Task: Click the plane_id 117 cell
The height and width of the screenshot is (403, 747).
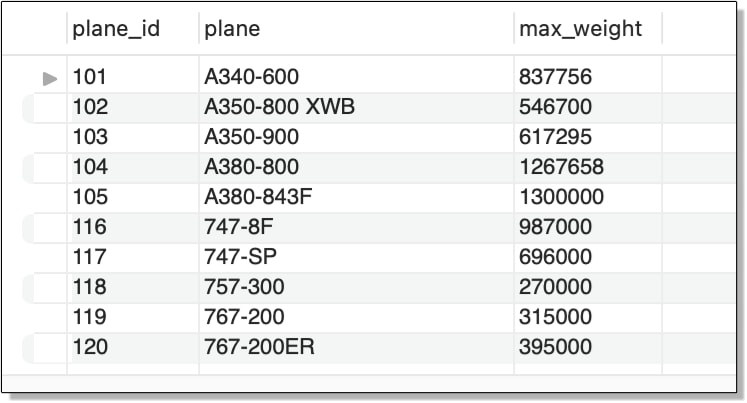Action: point(133,257)
